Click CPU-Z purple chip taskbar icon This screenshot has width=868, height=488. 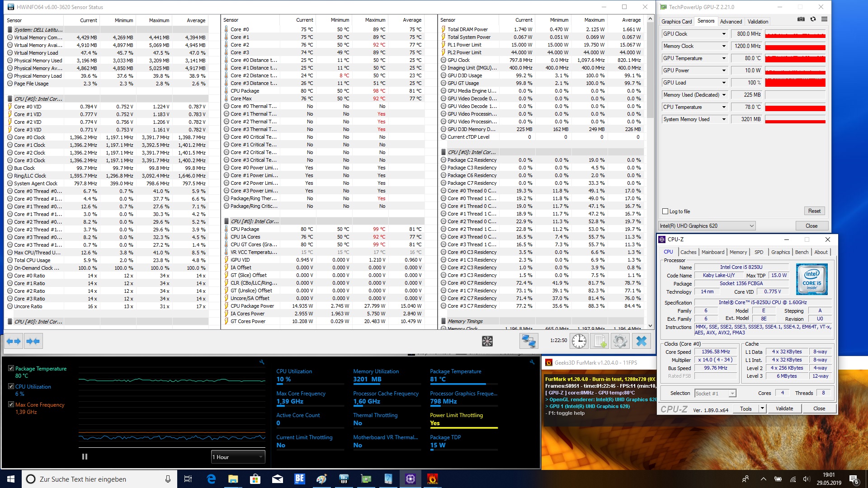(410, 479)
